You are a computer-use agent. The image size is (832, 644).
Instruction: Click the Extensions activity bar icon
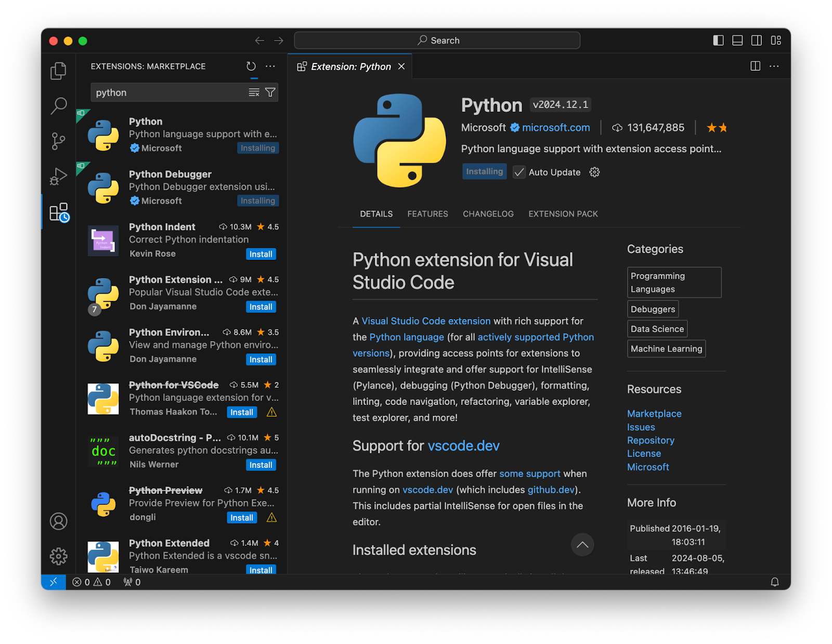[59, 212]
